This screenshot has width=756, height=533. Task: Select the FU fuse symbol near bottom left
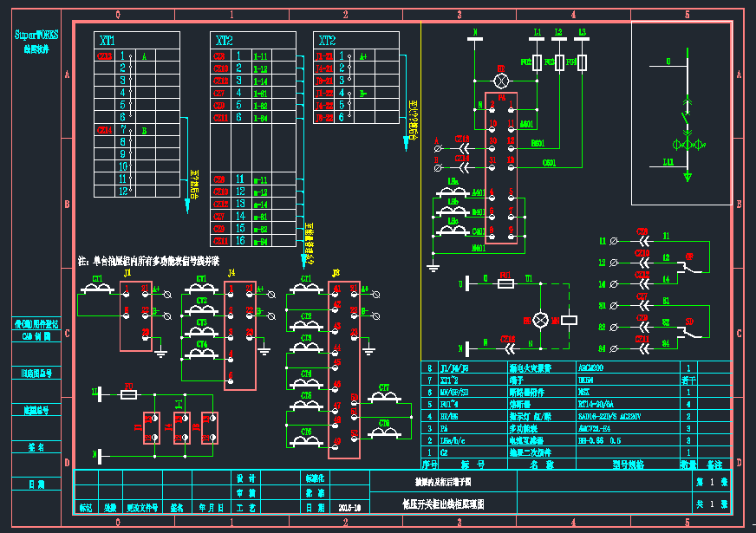tap(128, 394)
